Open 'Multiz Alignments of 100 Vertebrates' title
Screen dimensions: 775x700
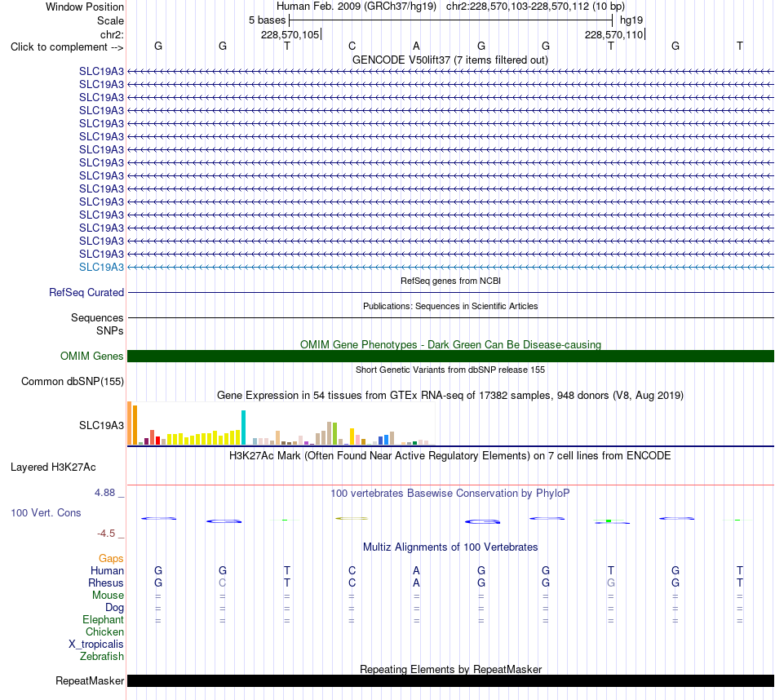coord(450,547)
